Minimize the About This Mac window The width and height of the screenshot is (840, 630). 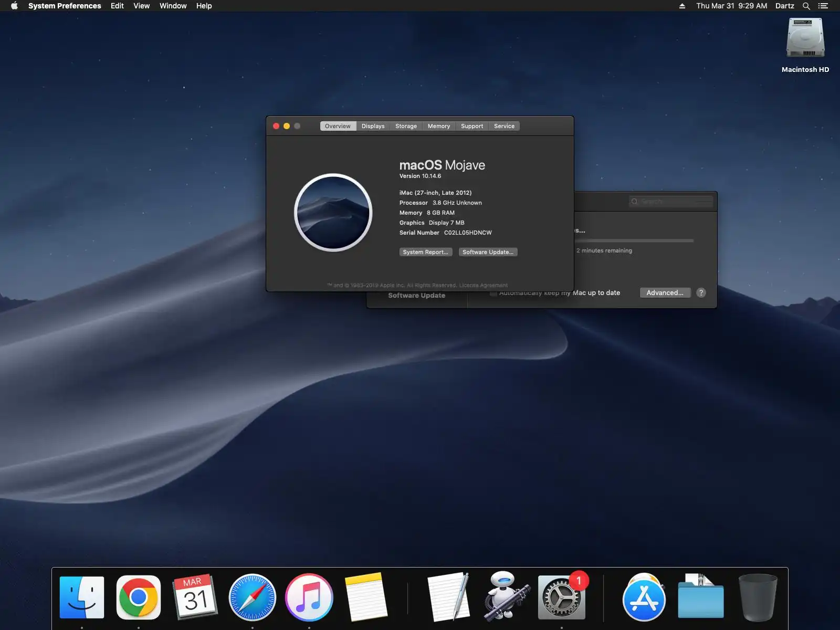[287, 126]
